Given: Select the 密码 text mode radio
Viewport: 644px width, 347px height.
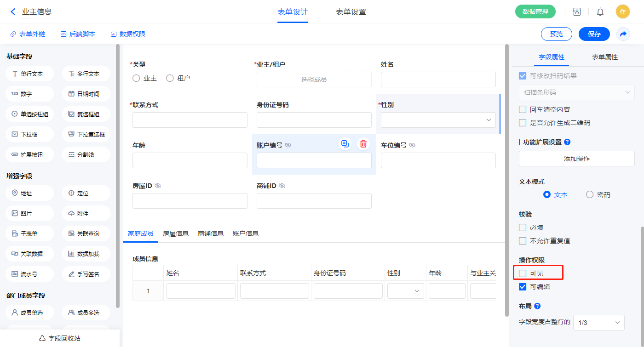Looking at the screenshot, I should pos(590,194).
